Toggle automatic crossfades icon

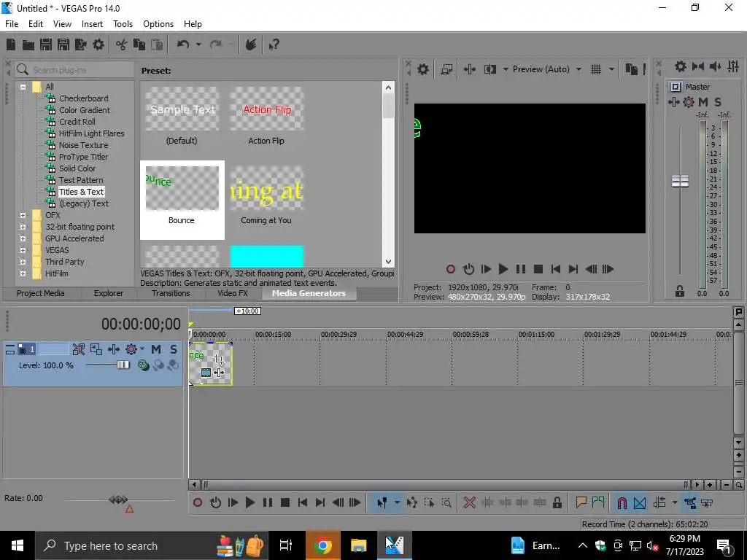tap(640, 502)
